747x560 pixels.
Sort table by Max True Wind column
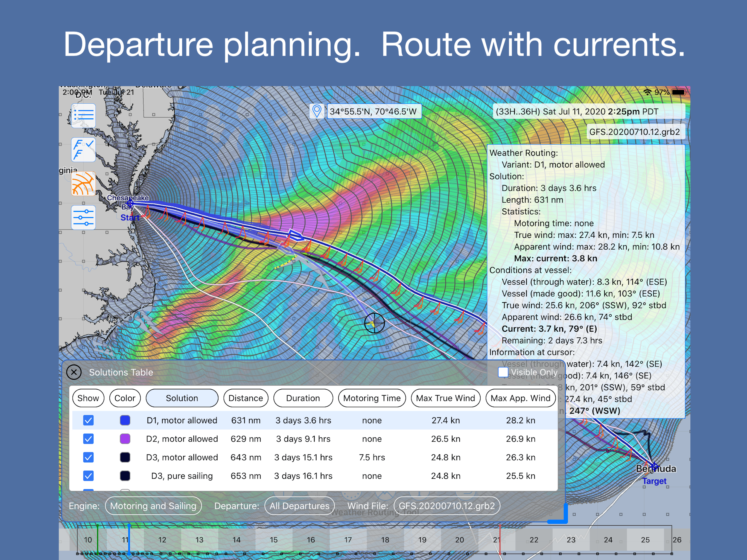tap(445, 398)
